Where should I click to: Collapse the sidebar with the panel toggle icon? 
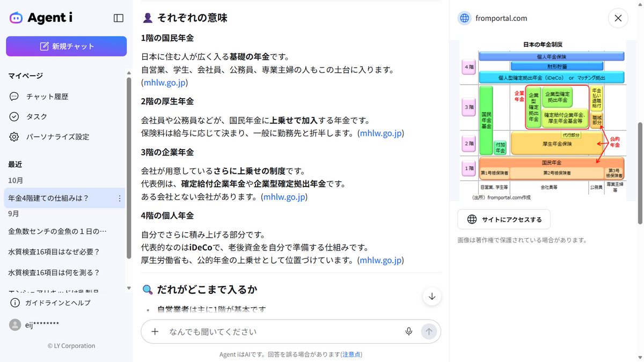(119, 18)
